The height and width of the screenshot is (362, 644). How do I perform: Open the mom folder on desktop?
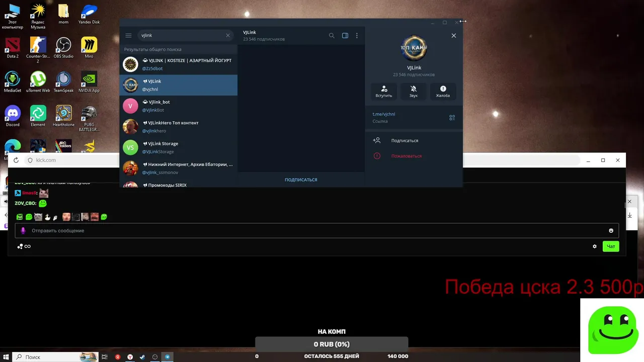[63, 14]
